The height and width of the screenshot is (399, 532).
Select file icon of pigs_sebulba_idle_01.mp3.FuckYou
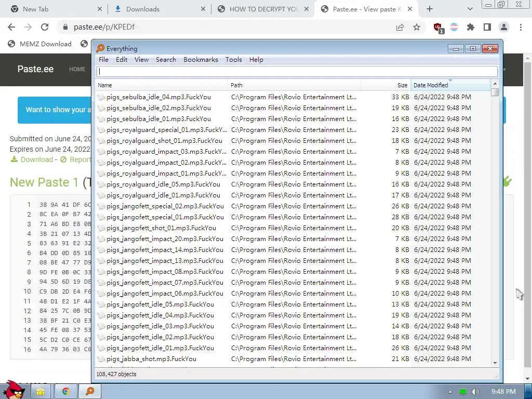pyautogui.click(x=101, y=119)
